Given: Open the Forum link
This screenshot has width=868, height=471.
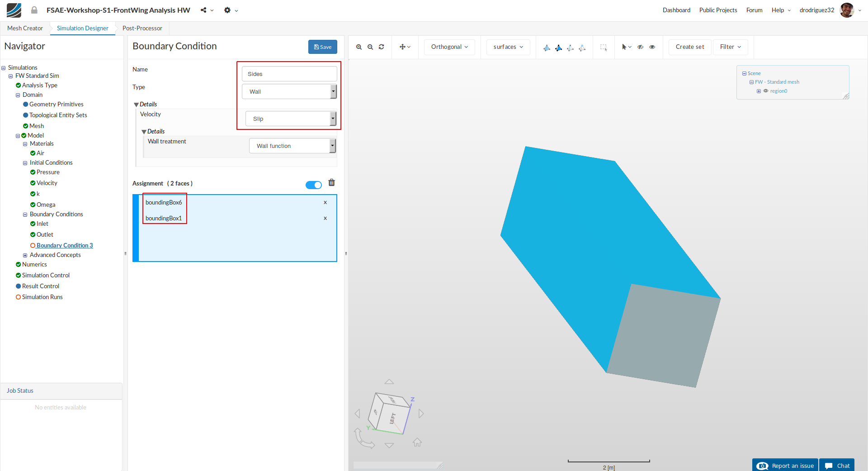Looking at the screenshot, I should [x=754, y=10].
